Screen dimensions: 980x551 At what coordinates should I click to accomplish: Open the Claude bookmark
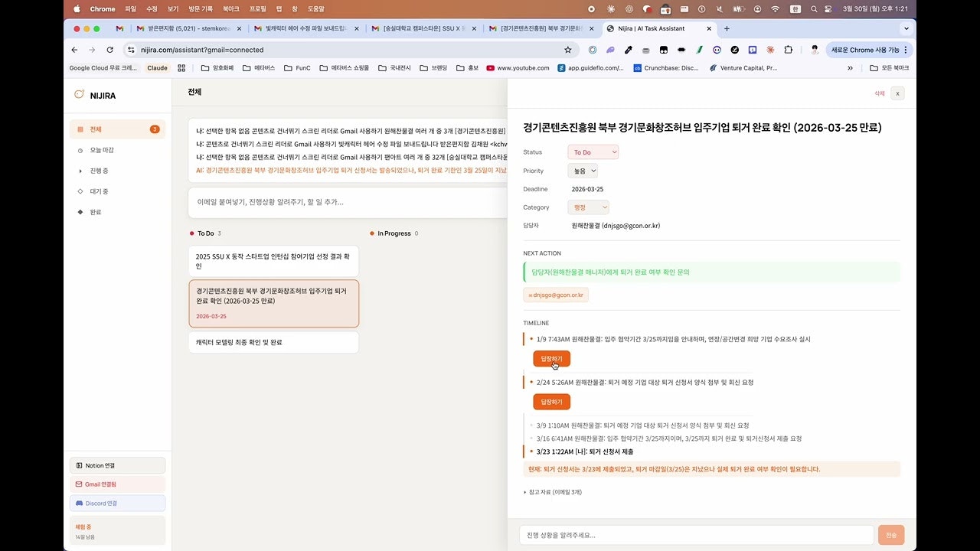[157, 68]
